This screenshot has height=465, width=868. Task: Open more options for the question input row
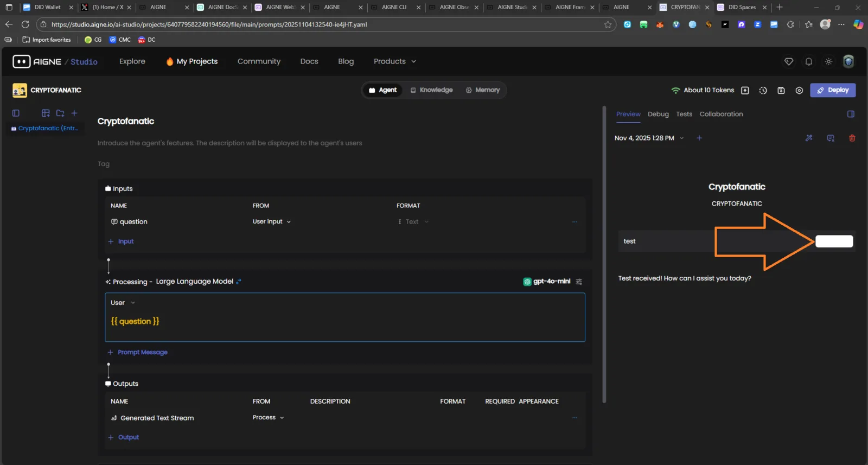tap(575, 222)
